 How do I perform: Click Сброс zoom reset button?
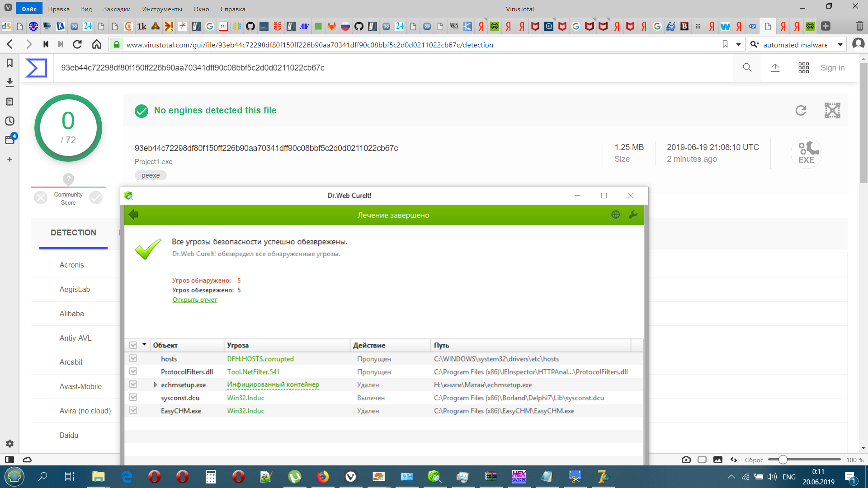(754, 460)
